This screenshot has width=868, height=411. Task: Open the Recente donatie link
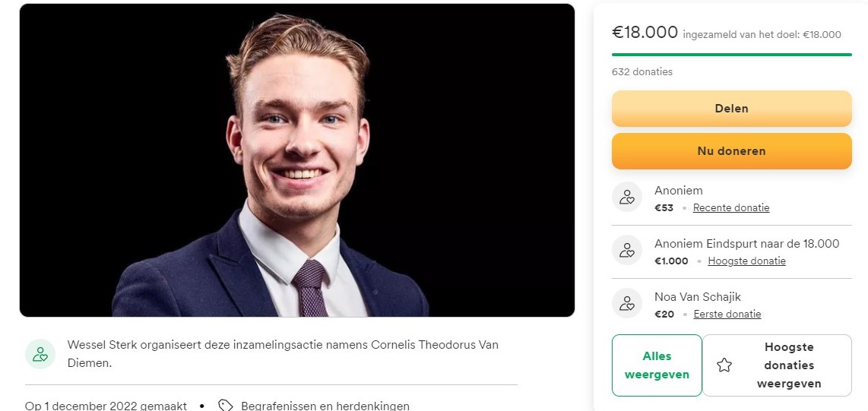coord(731,207)
